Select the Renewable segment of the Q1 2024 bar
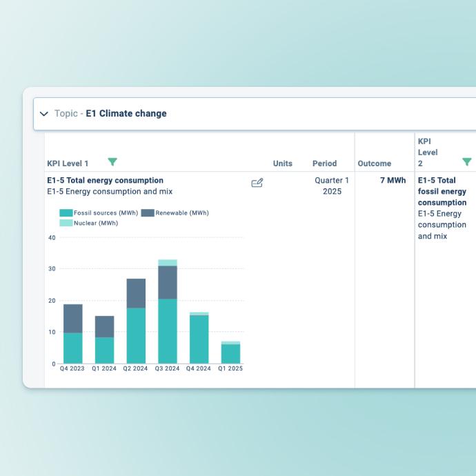 [x=104, y=326]
